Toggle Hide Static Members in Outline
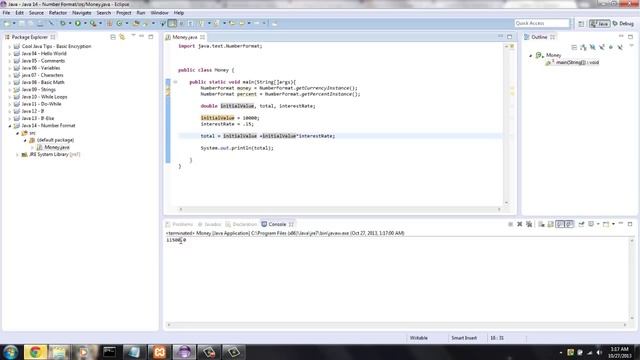 tap(601, 47)
